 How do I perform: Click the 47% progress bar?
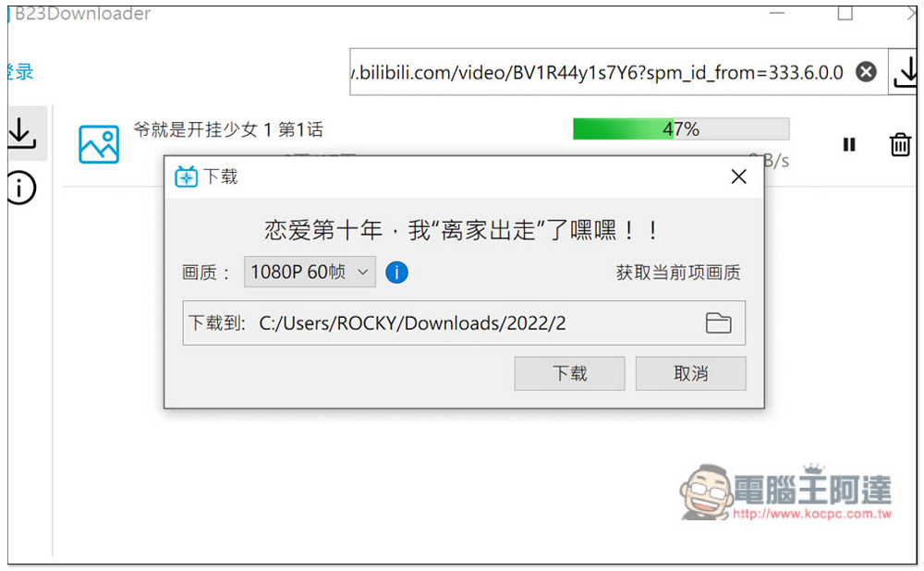pyautogui.click(x=681, y=129)
